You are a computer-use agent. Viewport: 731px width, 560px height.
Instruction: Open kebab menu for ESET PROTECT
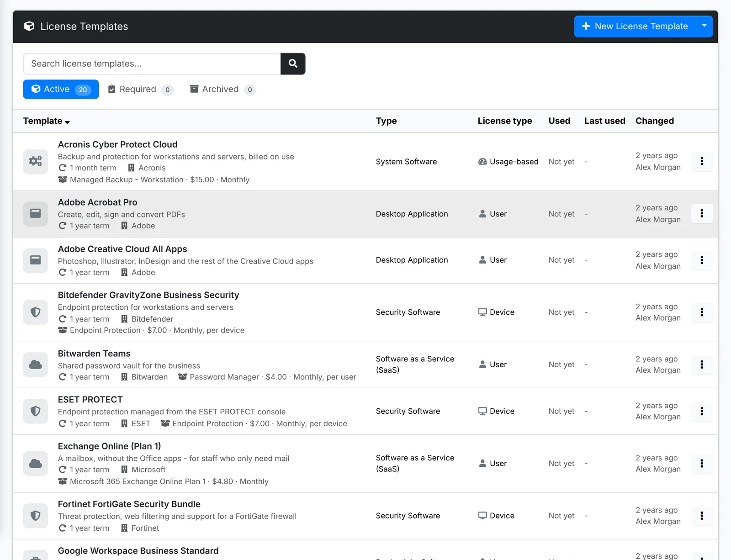click(702, 411)
